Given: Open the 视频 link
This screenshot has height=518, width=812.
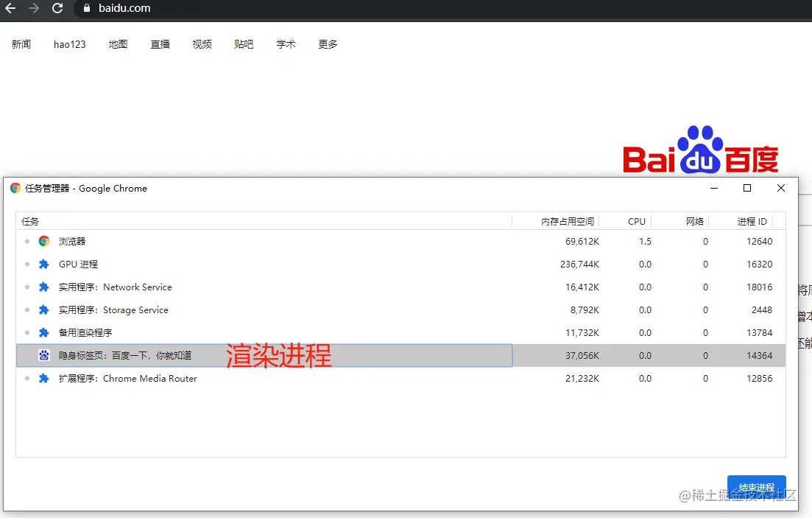Looking at the screenshot, I should (x=202, y=45).
